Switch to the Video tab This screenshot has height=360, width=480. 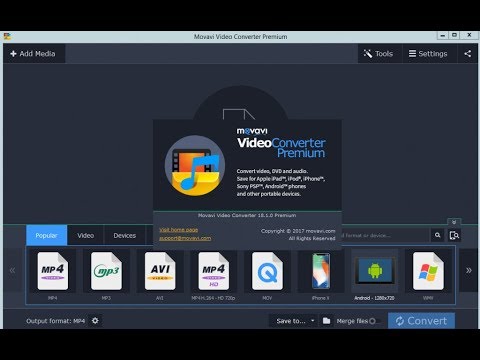pos(86,235)
